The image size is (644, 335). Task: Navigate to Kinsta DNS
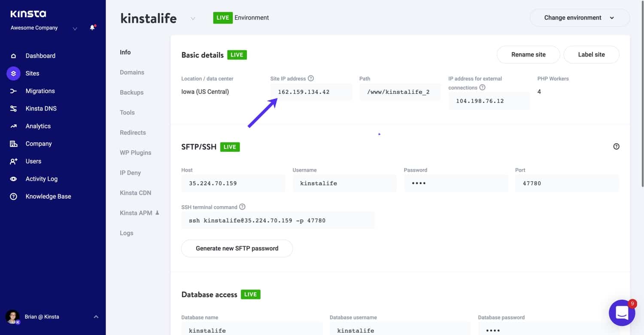[42, 108]
